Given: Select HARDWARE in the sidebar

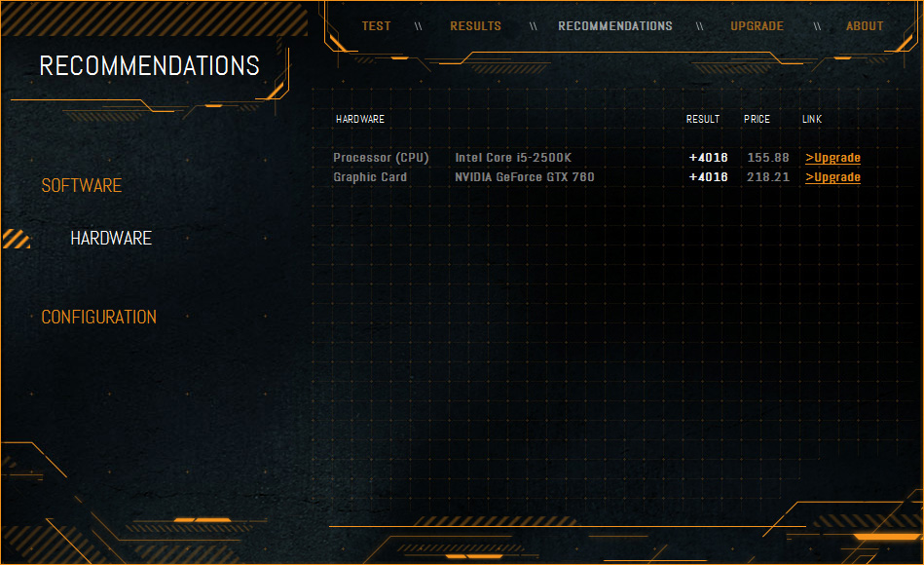Looking at the screenshot, I should (111, 238).
